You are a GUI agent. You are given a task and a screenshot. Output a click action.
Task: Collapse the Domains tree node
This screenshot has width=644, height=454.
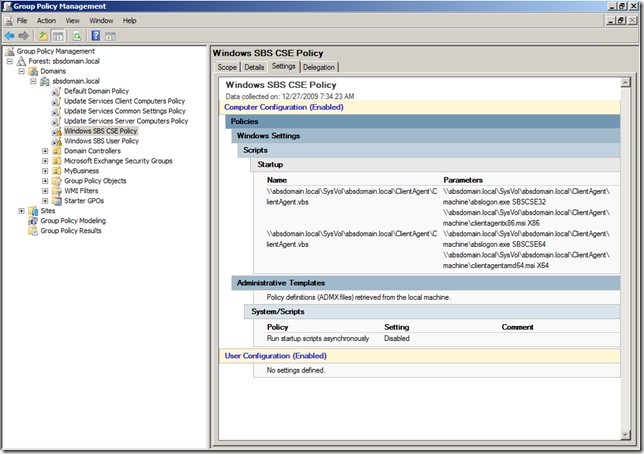point(21,71)
